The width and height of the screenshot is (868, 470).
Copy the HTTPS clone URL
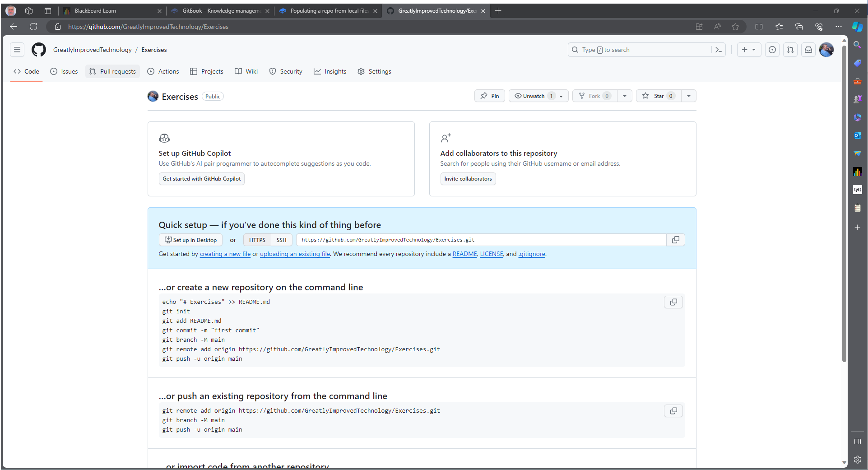676,240
